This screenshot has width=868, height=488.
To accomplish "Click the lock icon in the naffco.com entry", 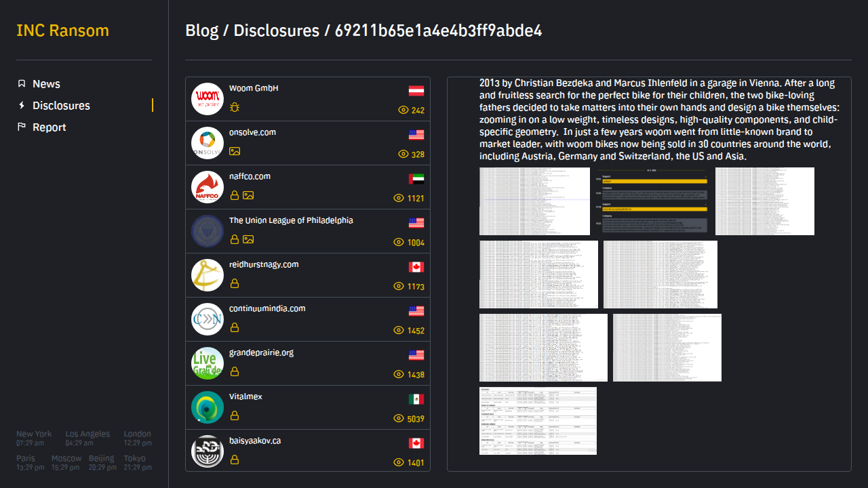I will [x=235, y=195].
